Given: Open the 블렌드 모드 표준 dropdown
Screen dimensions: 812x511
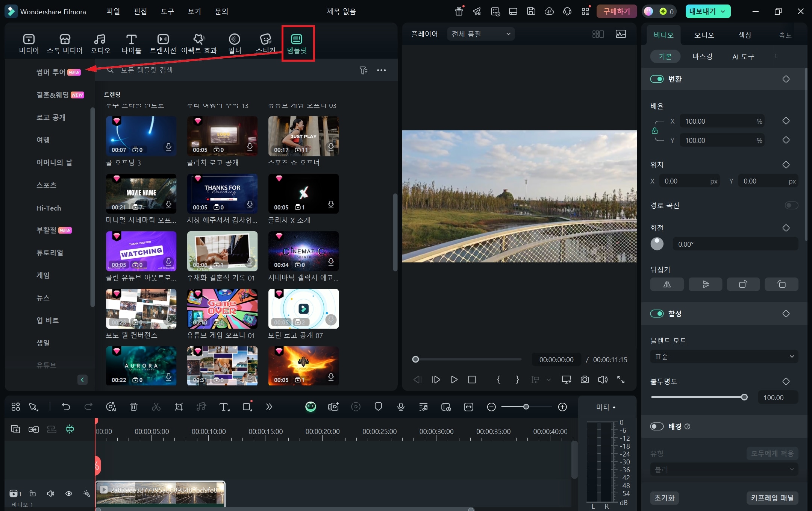Looking at the screenshot, I should 724,356.
